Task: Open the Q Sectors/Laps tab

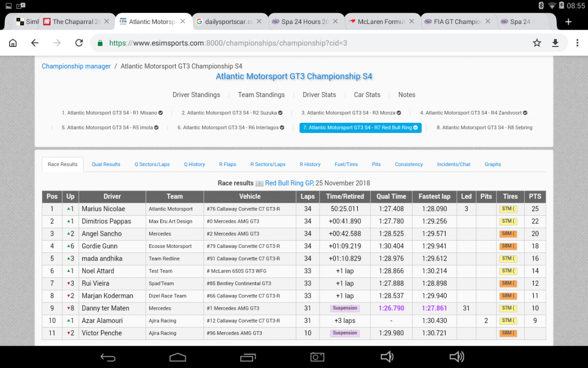Action: (x=152, y=165)
